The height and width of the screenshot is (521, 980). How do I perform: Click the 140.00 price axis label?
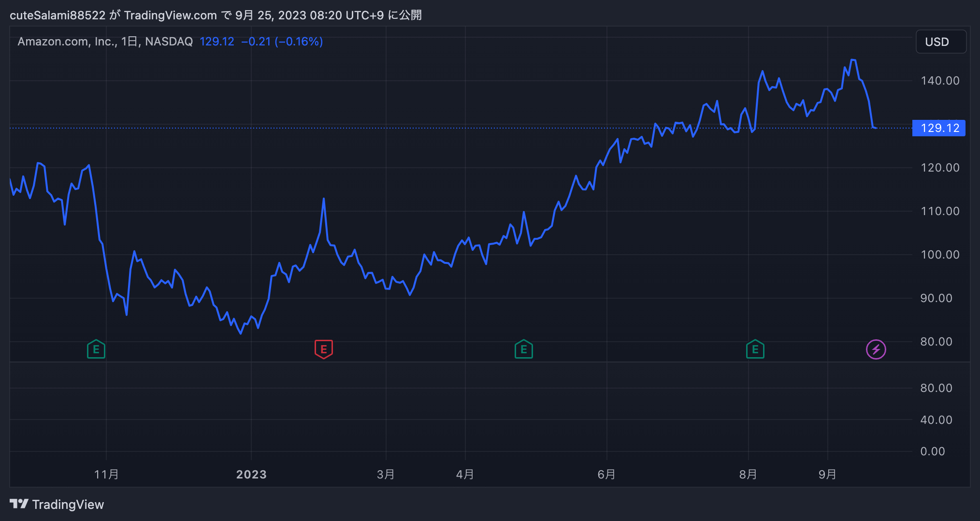(940, 81)
